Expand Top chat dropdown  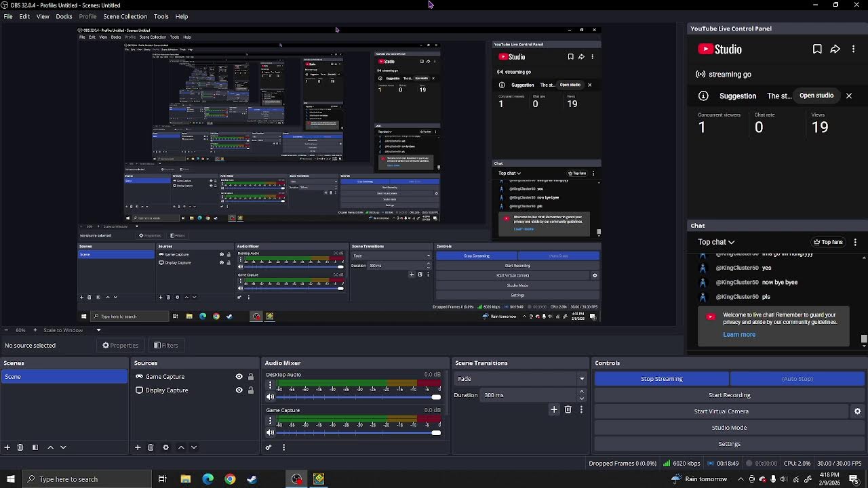pyautogui.click(x=716, y=242)
